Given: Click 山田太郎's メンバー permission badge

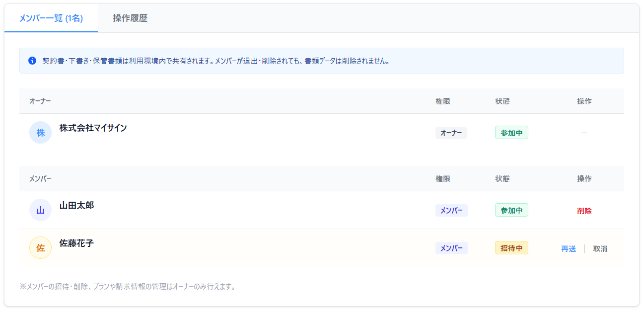Looking at the screenshot, I should pos(451,210).
